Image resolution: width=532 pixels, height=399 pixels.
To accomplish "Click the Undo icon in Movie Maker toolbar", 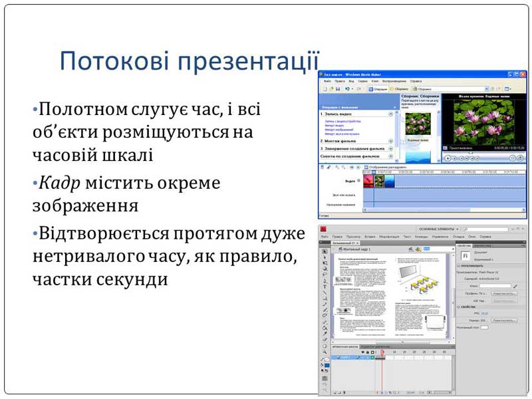I will coord(346,88).
